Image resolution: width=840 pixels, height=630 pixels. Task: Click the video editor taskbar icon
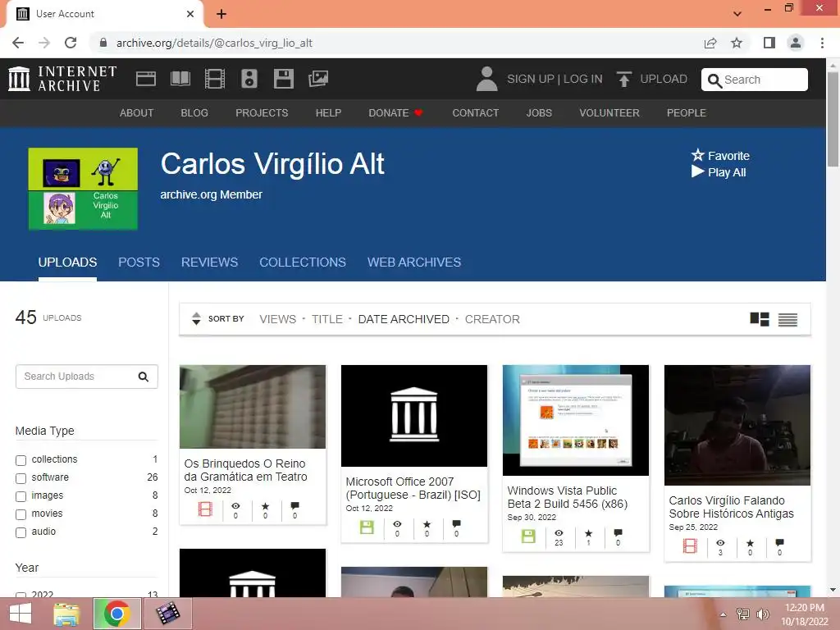point(168,614)
